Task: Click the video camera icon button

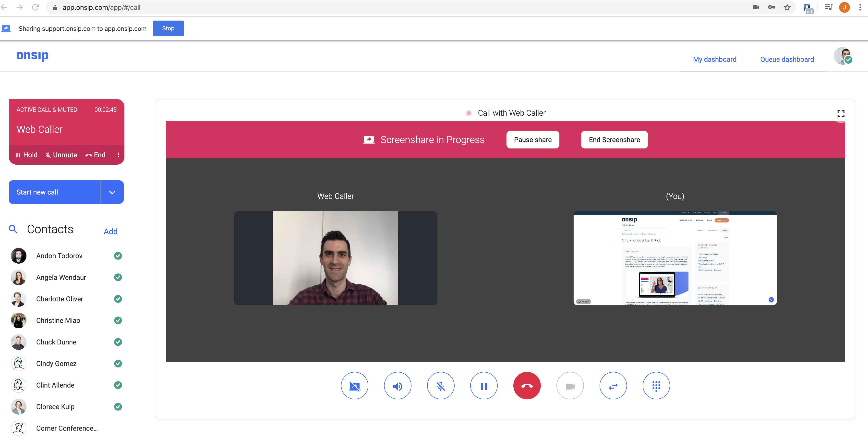Action: click(570, 386)
